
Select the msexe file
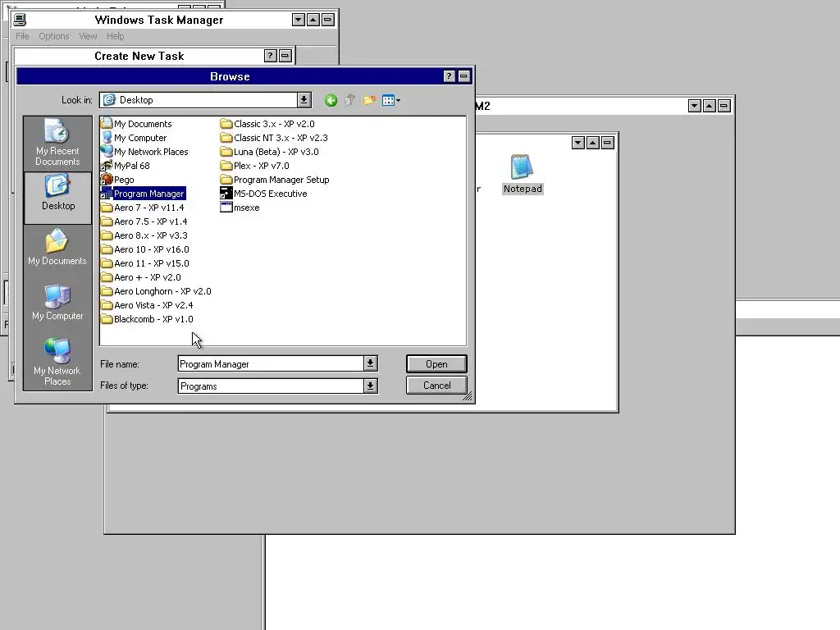point(240,208)
